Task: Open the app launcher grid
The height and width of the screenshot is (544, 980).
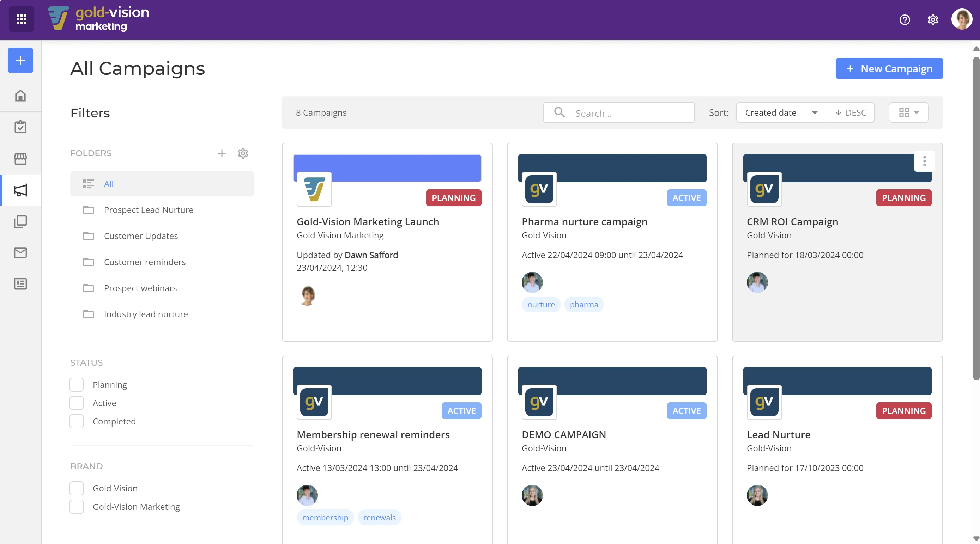Action: (x=21, y=19)
